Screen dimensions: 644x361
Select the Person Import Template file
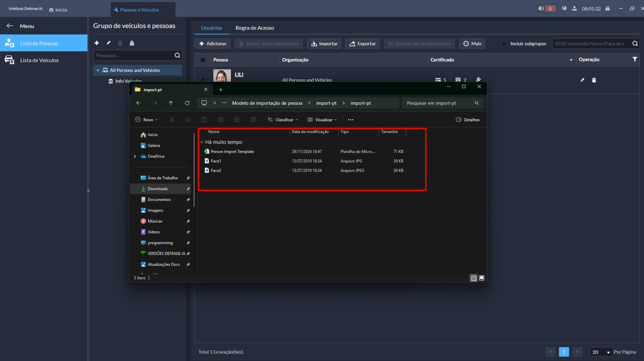232,152
